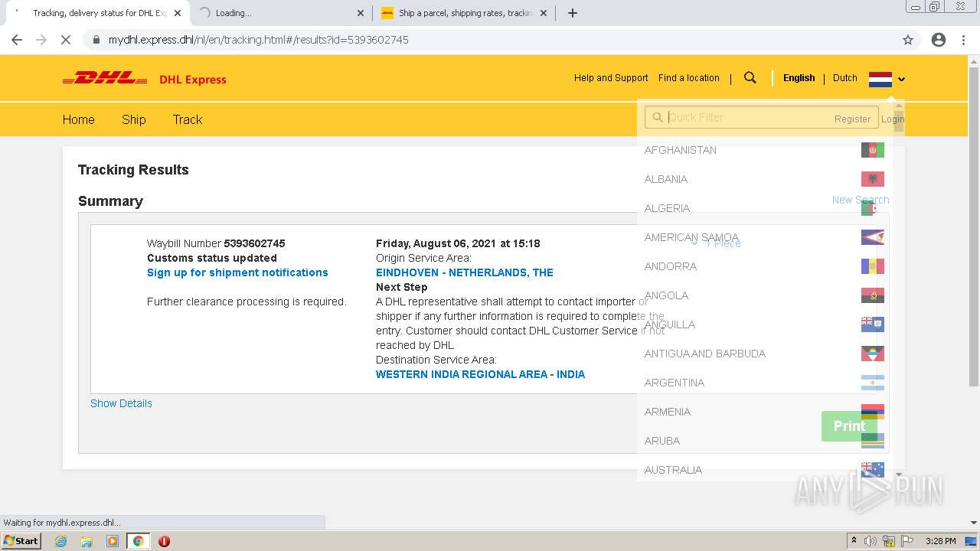This screenshot has height=551, width=980.
Task: Pick the Anguilla flag icon
Action: point(873,324)
